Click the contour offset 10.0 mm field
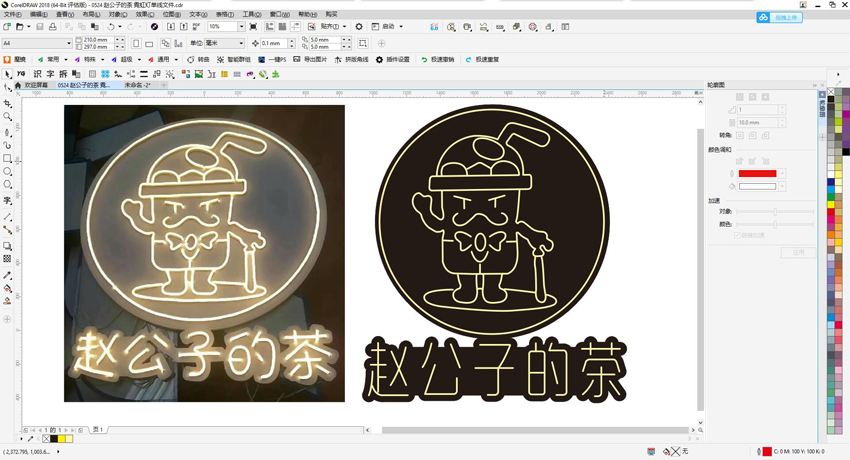This screenshot has width=850, height=460. click(x=757, y=123)
